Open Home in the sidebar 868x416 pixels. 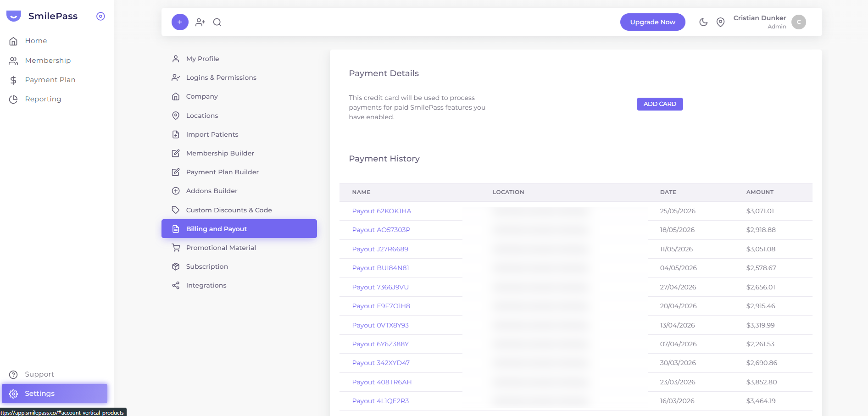pos(36,41)
